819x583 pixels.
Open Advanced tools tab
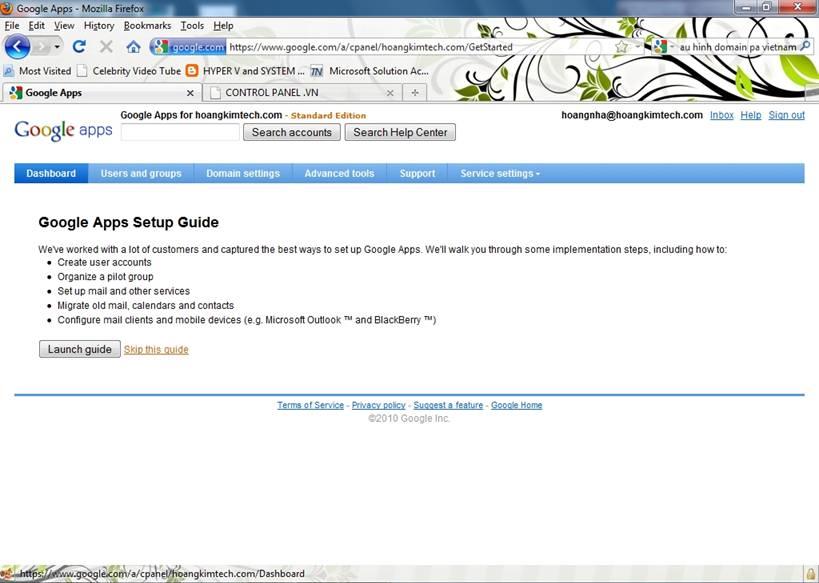point(340,173)
